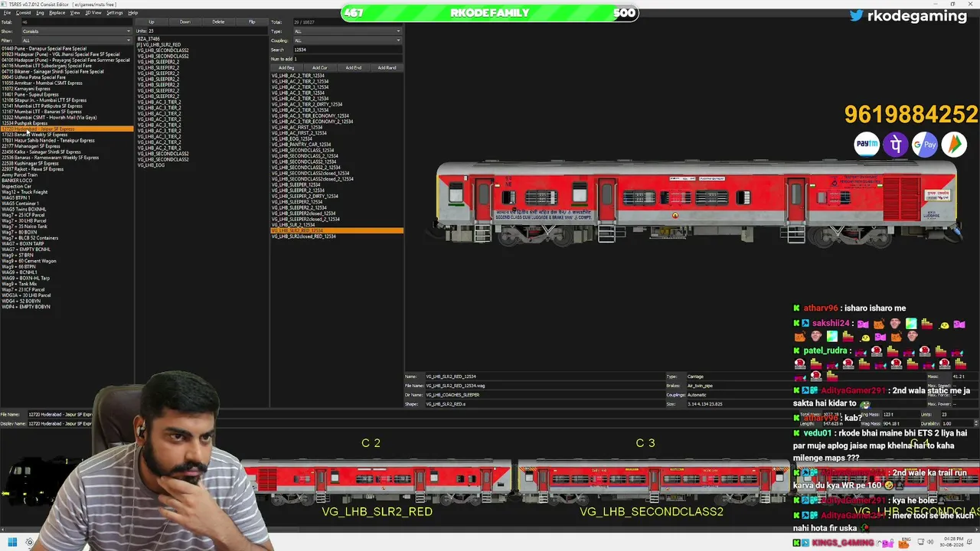Flip the selected unit
Viewport: 980px width, 551px height.
[252, 22]
